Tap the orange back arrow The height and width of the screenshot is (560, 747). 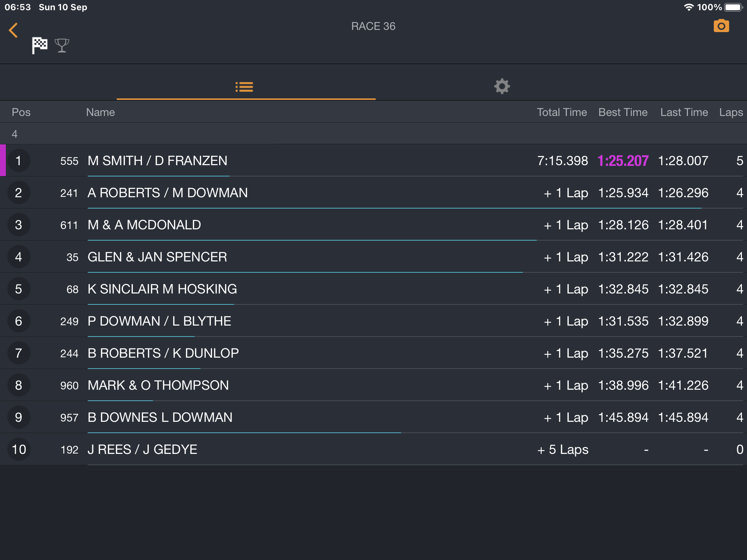13,30
